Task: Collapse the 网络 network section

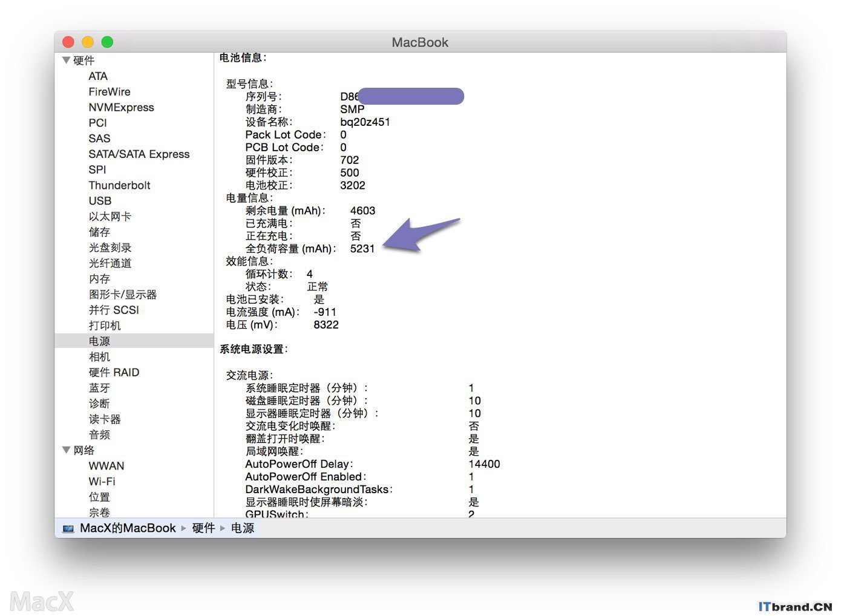Action: [67, 450]
